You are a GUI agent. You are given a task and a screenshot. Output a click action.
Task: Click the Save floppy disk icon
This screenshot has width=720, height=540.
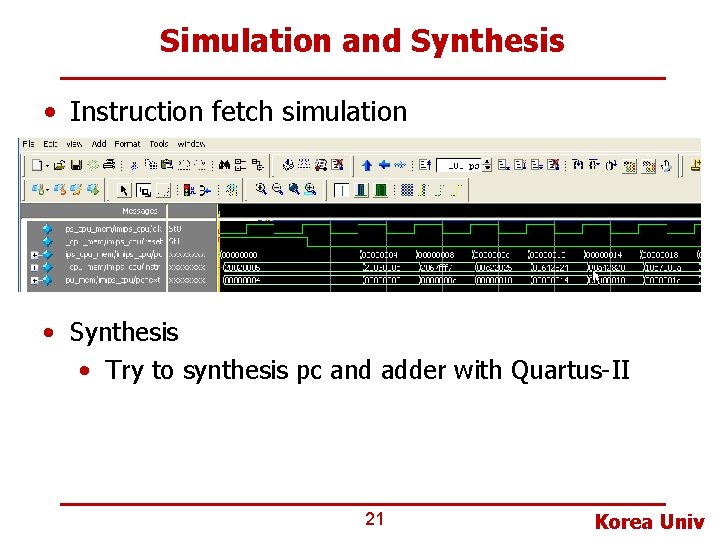(76, 165)
